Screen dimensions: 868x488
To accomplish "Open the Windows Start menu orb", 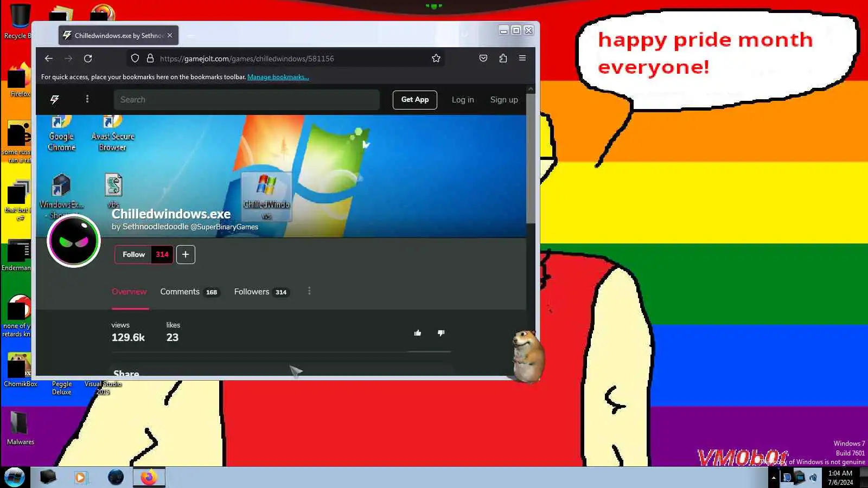I will tap(15, 477).
